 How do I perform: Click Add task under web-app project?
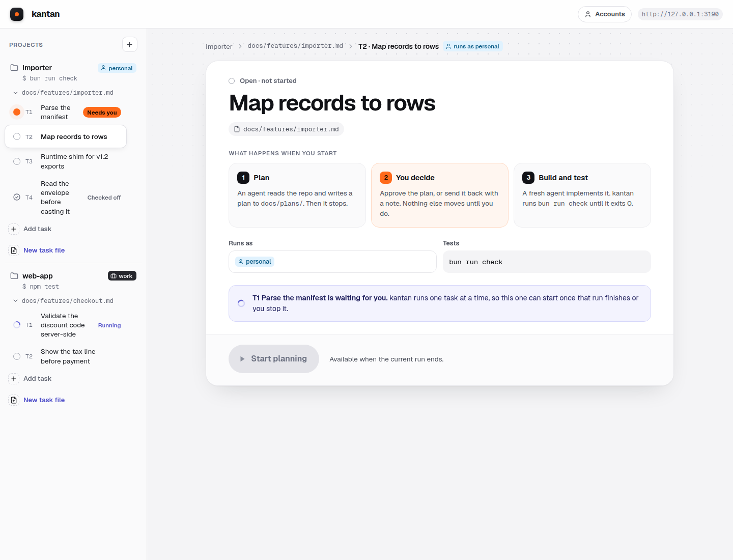point(37,379)
